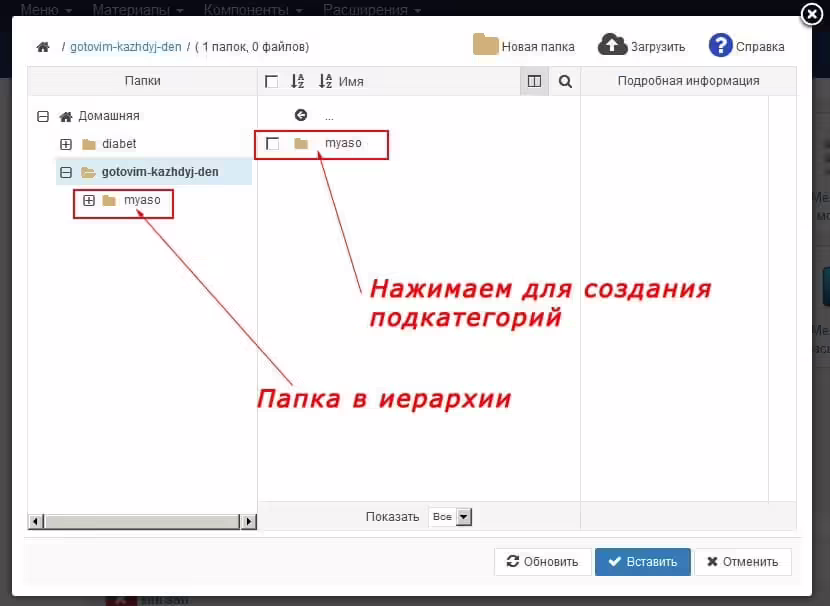Screen dimensions: 830x606
Task: Collapse the Домашняя tree node
Action: click(x=43, y=116)
